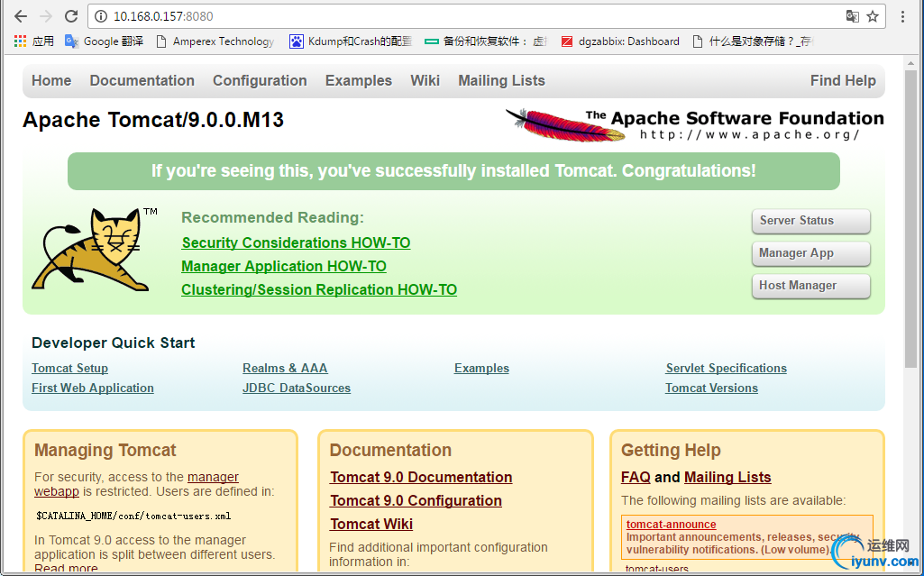This screenshot has width=924, height=576.
Task: Open the First Web Application link
Action: pyautogui.click(x=93, y=389)
